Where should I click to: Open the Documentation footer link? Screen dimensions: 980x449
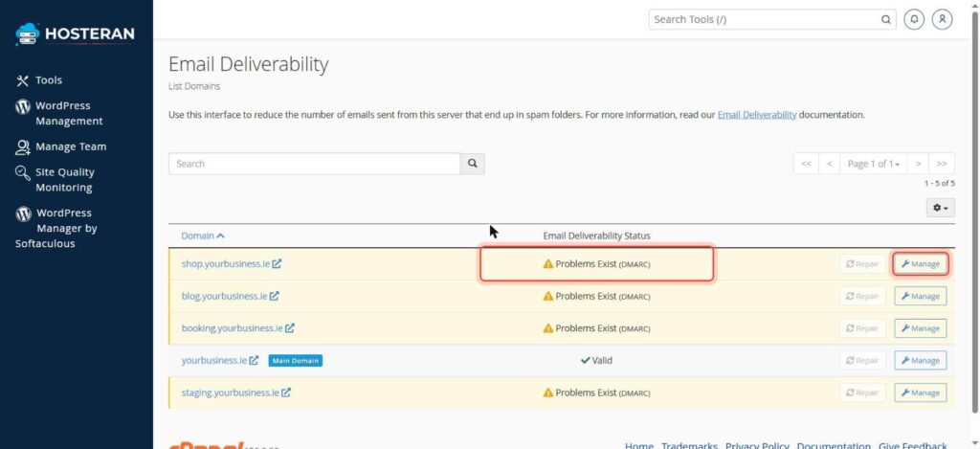point(834,445)
